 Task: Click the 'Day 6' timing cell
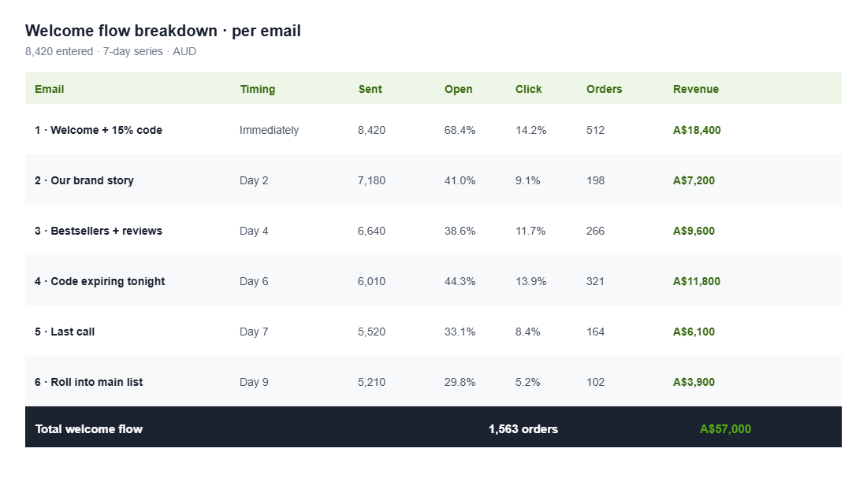(x=254, y=280)
